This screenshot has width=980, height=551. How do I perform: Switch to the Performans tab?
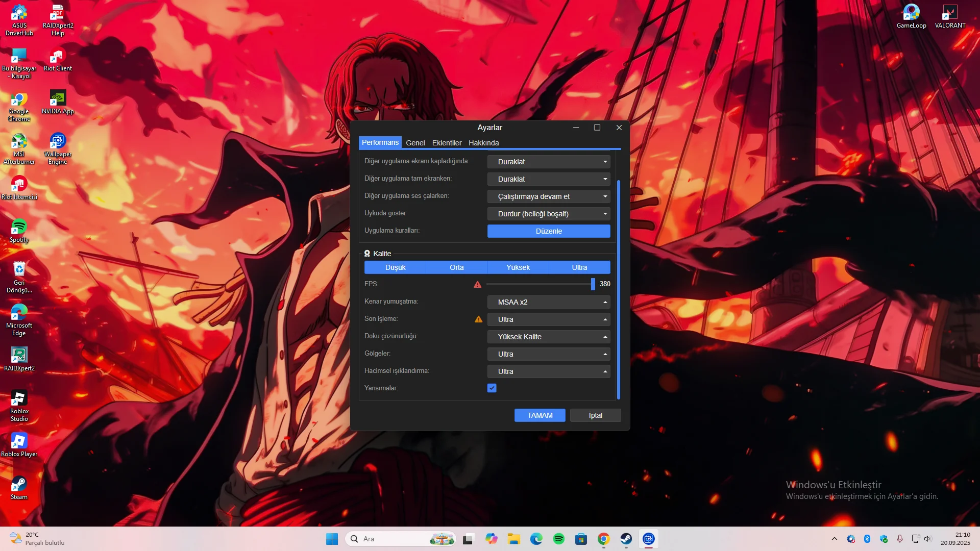point(380,142)
